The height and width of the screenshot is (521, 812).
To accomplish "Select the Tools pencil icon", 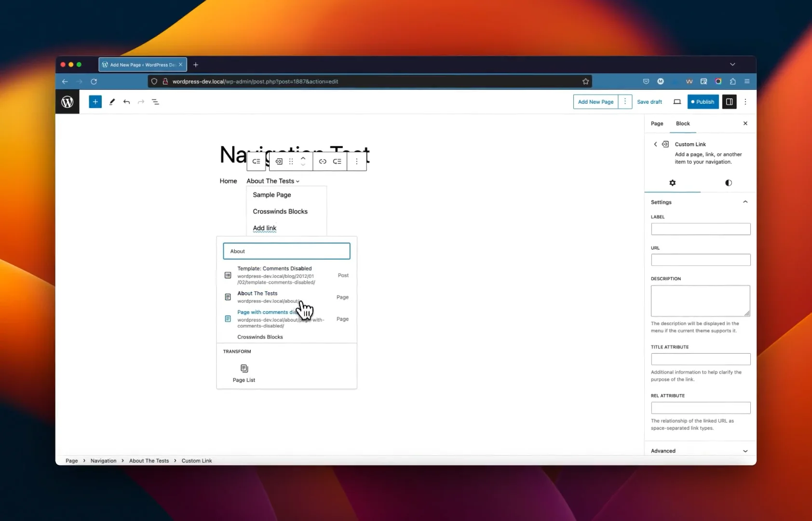I will pyautogui.click(x=112, y=102).
